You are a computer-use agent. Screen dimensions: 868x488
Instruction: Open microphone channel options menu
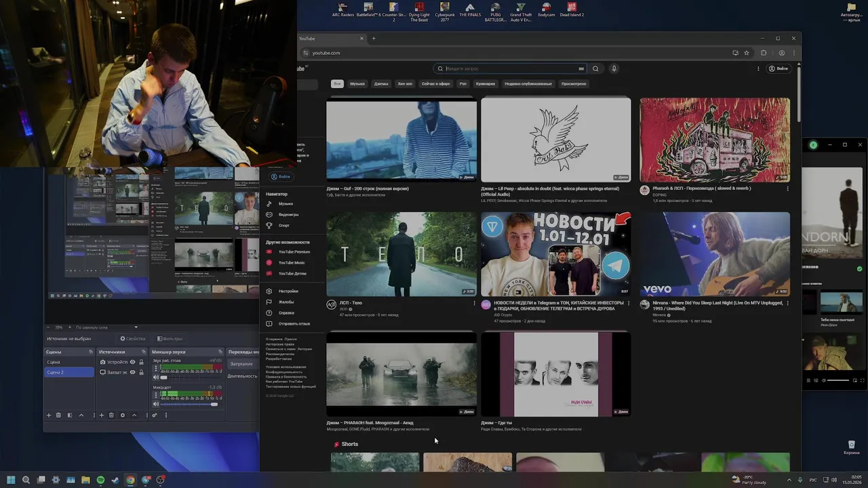pos(156,395)
